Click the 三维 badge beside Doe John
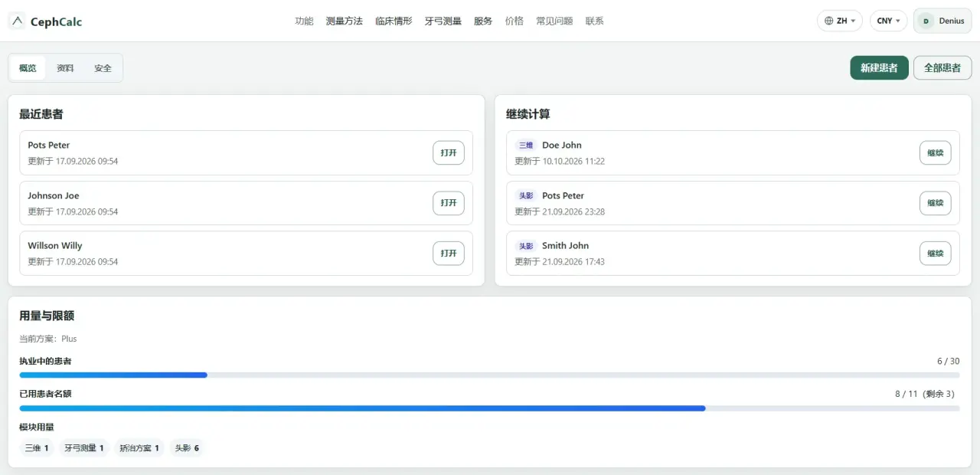 (x=526, y=145)
